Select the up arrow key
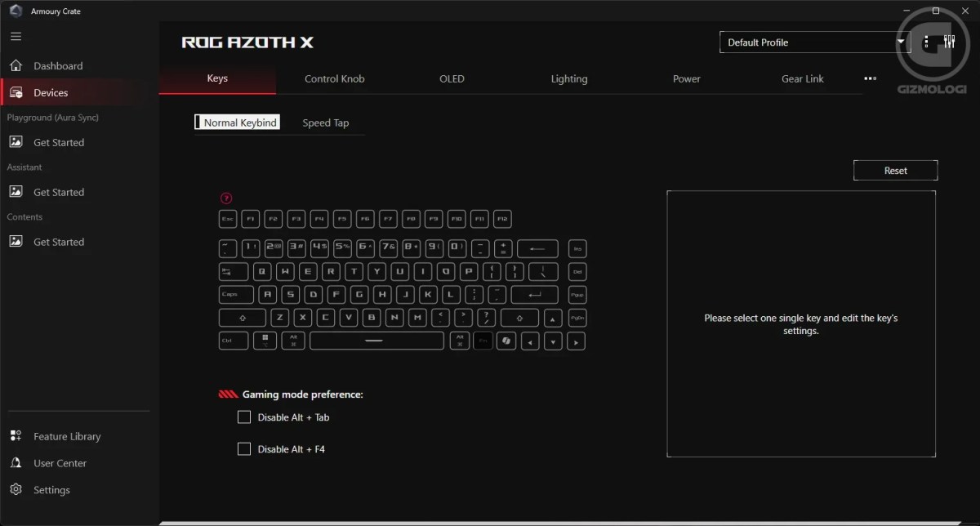 click(x=554, y=319)
